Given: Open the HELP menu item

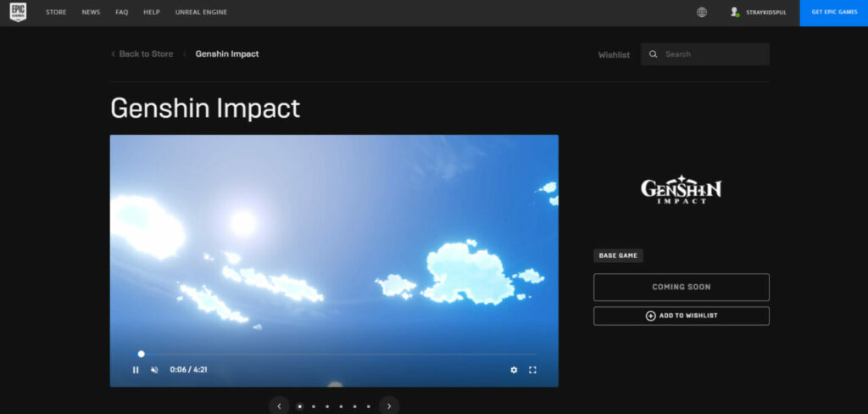Looking at the screenshot, I should pyautogui.click(x=152, y=12).
